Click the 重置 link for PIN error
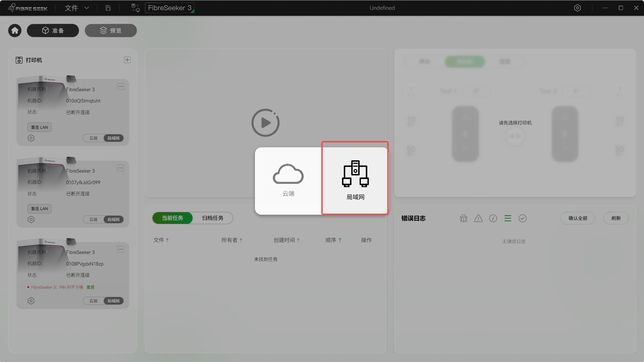 [91, 287]
